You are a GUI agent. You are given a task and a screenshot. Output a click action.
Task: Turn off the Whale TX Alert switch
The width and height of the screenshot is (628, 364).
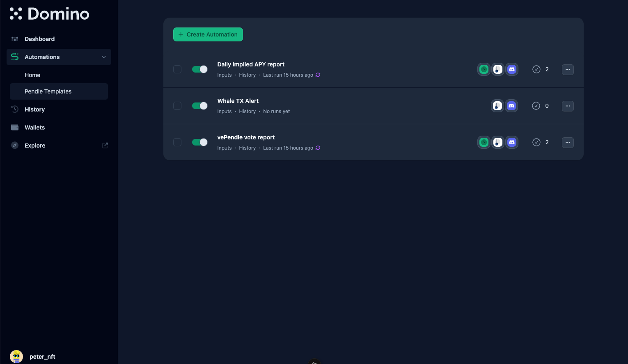[200, 106]
